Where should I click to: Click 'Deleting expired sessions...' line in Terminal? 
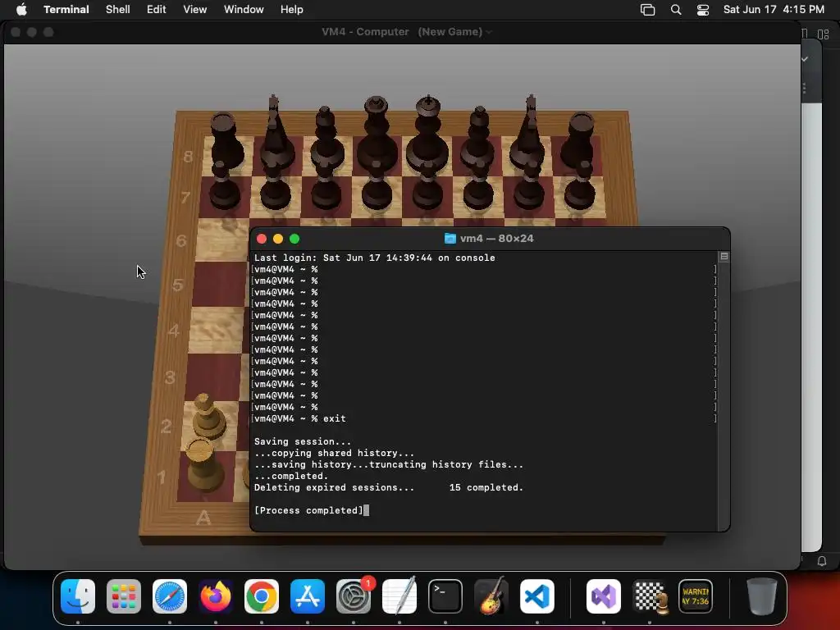[x=388, y=487]
